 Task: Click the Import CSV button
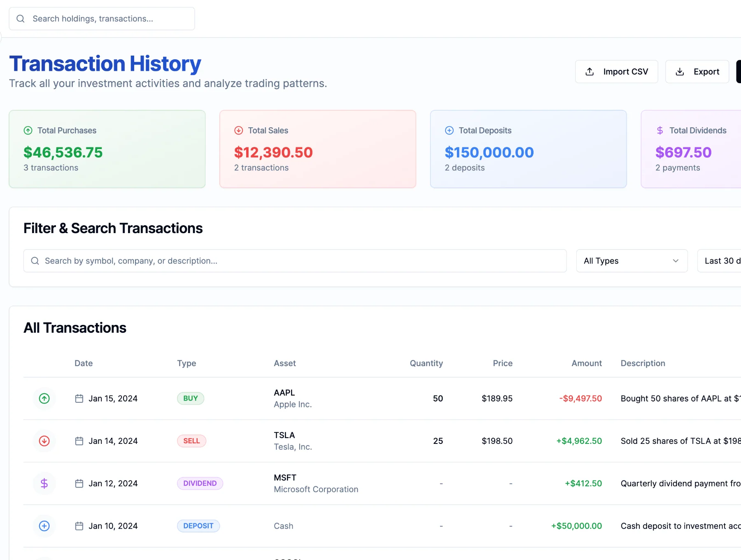[x=616, y=72]
